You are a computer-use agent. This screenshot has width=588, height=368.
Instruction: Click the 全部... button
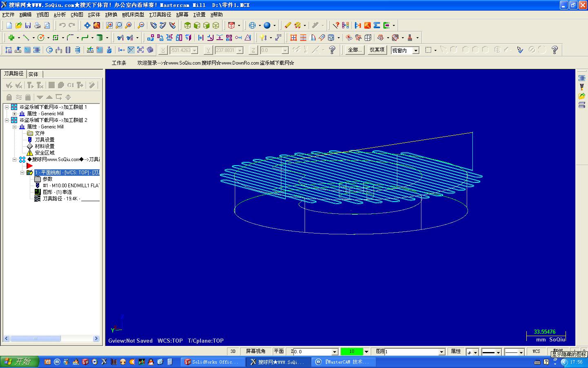(354, 50)
